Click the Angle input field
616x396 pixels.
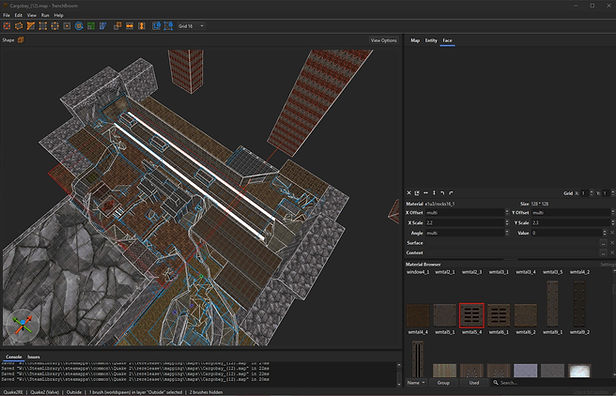coord(465,233)
